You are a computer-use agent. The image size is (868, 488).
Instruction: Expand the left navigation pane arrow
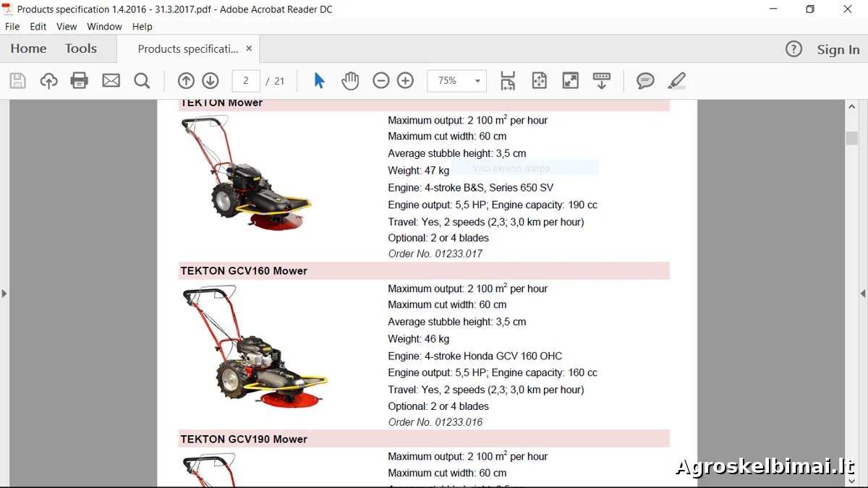coord(4,294)
